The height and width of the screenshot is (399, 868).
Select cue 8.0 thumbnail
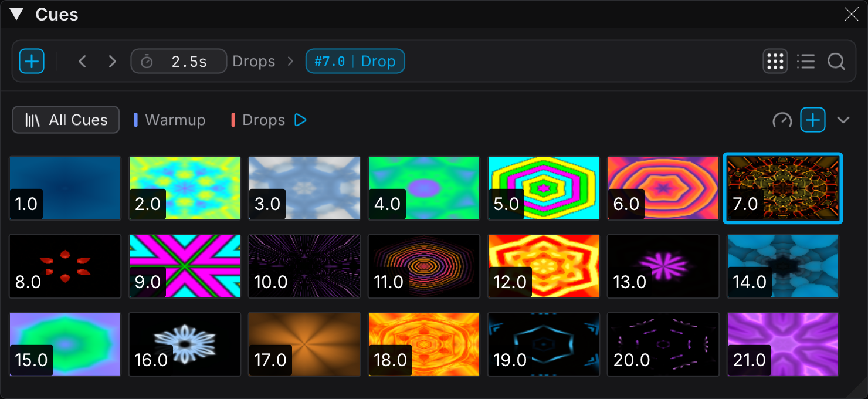tap(65, 266)
